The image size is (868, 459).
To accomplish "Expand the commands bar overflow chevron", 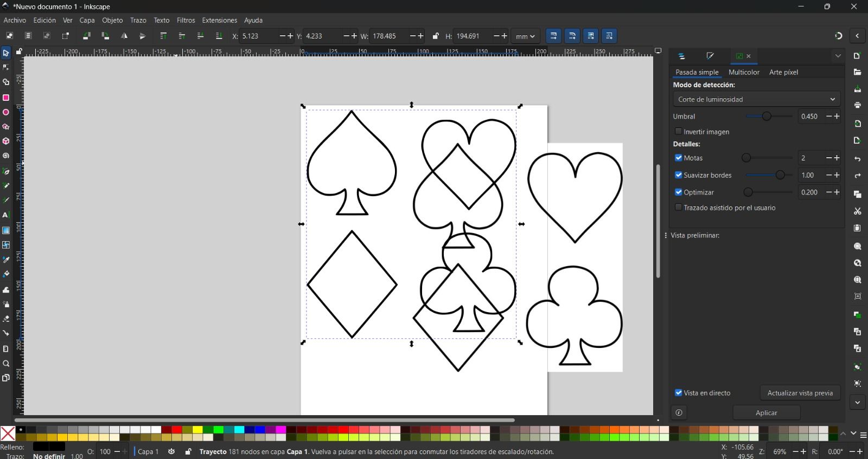I will point(858,402).
